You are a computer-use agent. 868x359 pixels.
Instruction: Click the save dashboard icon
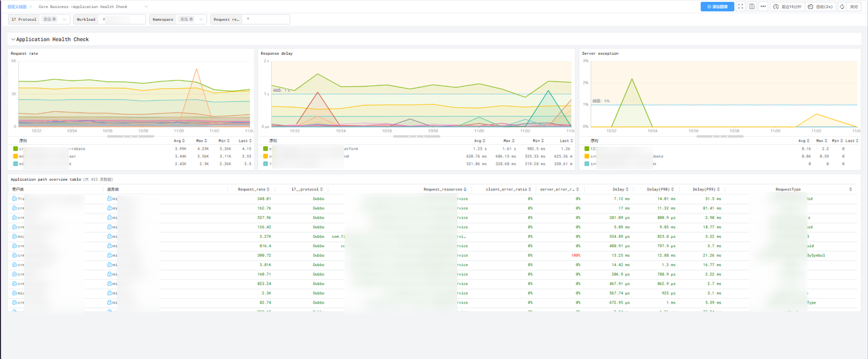[x=752, y=6]
